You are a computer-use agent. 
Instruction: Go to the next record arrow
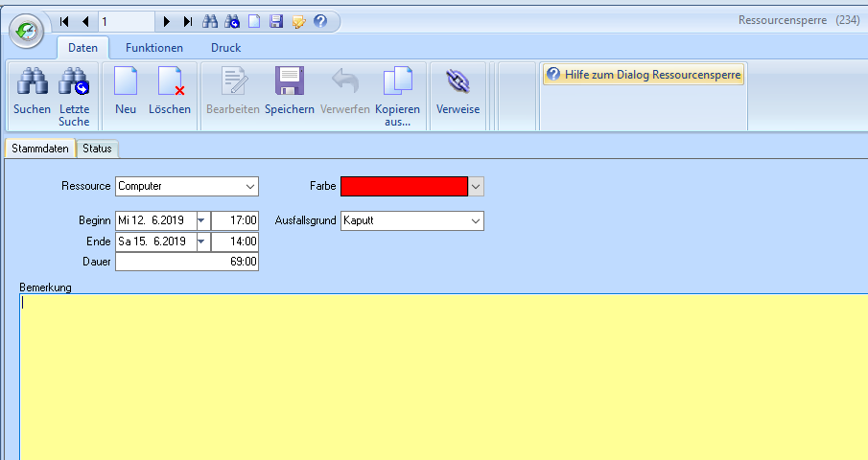(167, 21)
